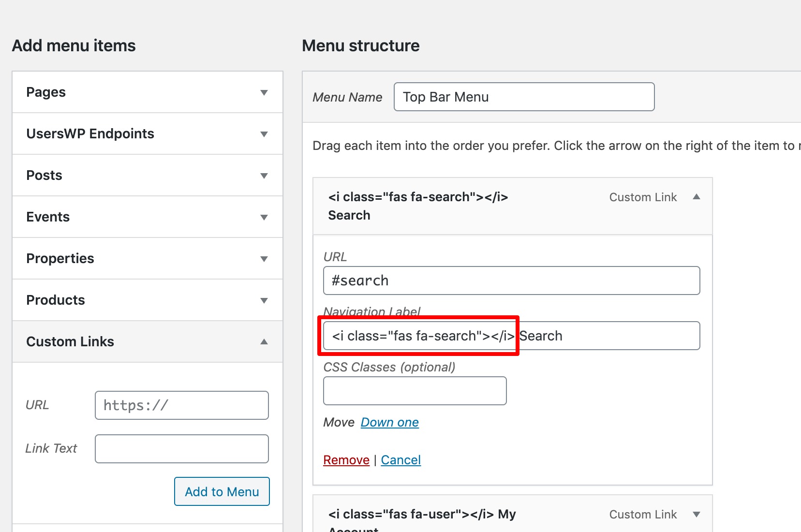Click the #search URL field

511,281
